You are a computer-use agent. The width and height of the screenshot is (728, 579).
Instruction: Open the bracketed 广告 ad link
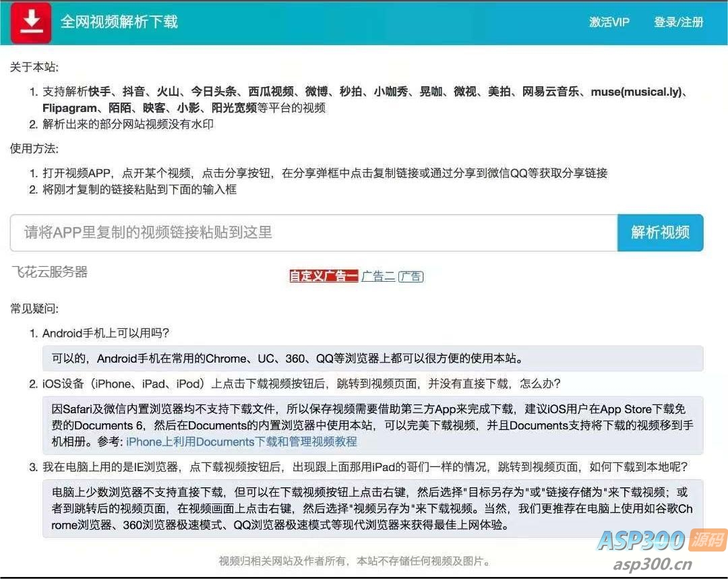point(411,276)
